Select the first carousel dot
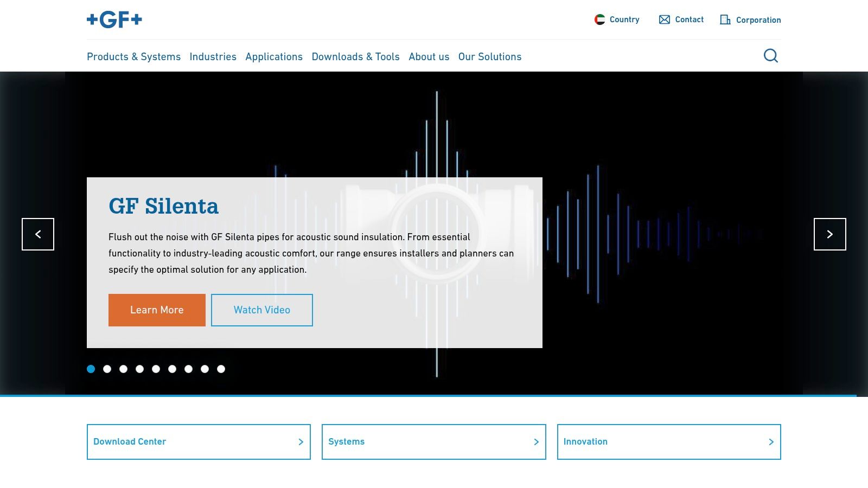 [91, 369]
